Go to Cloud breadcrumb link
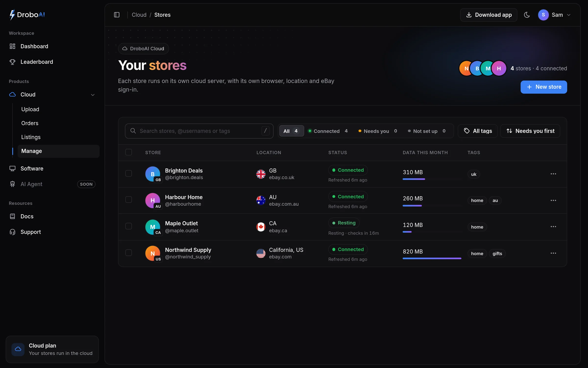588x368 pixels. [139, 15]
